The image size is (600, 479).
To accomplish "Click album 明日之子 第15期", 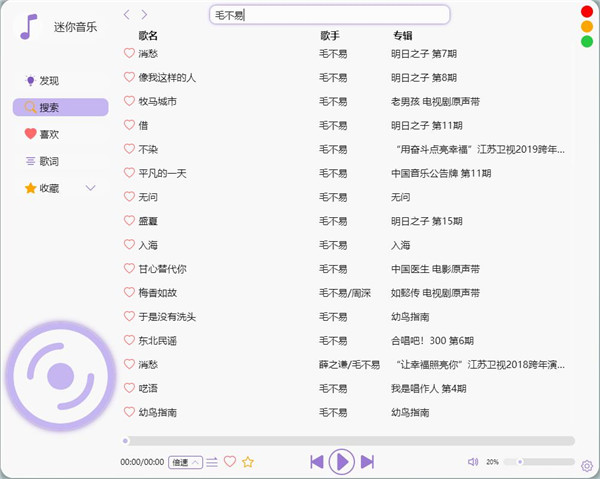I will pyautogui.click(x=427, y=221).
